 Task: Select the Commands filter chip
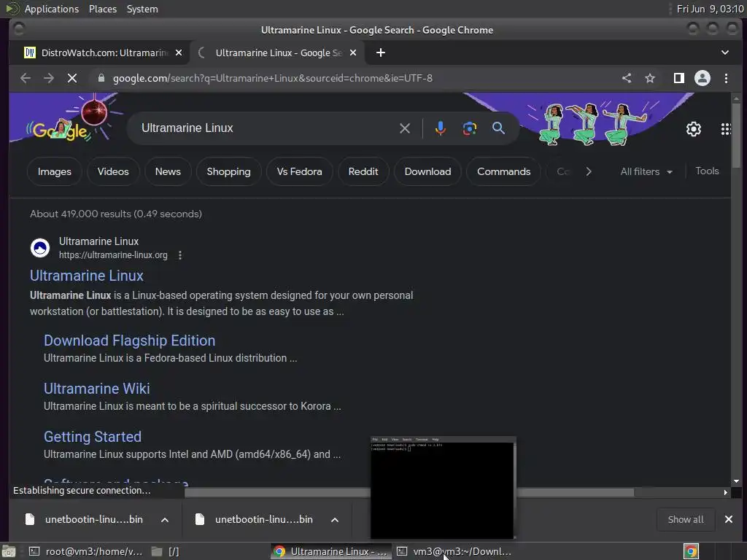(503, 172)
